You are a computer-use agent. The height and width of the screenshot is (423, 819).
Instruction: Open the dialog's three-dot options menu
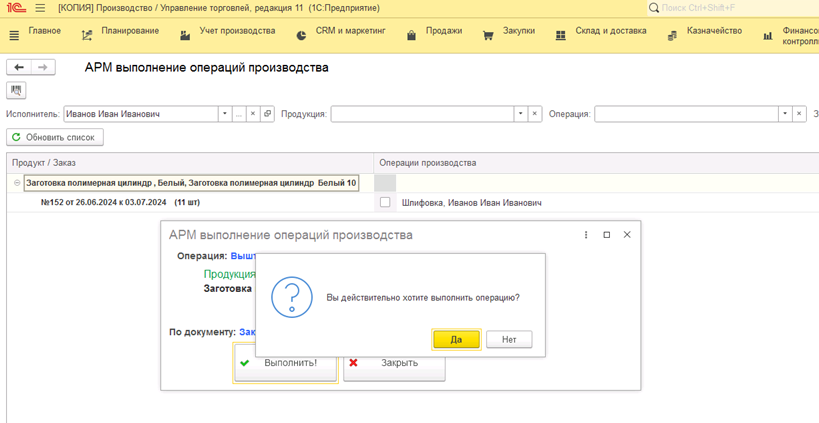[x=586, y=235]
